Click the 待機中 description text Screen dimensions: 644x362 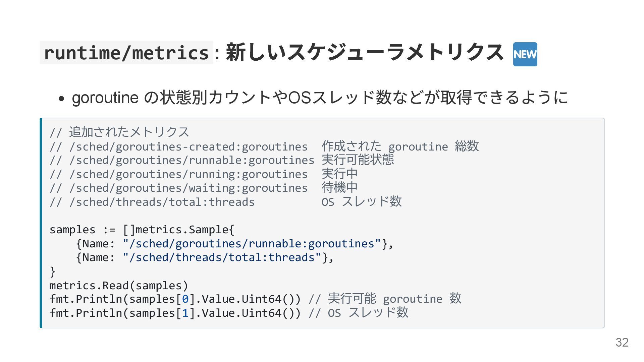tap(339, 188)
